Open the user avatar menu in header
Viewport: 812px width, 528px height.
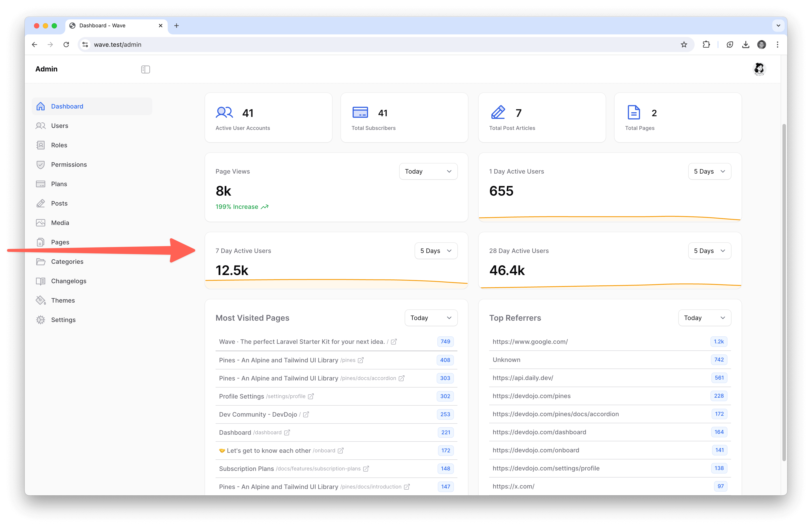pos(759,69)
